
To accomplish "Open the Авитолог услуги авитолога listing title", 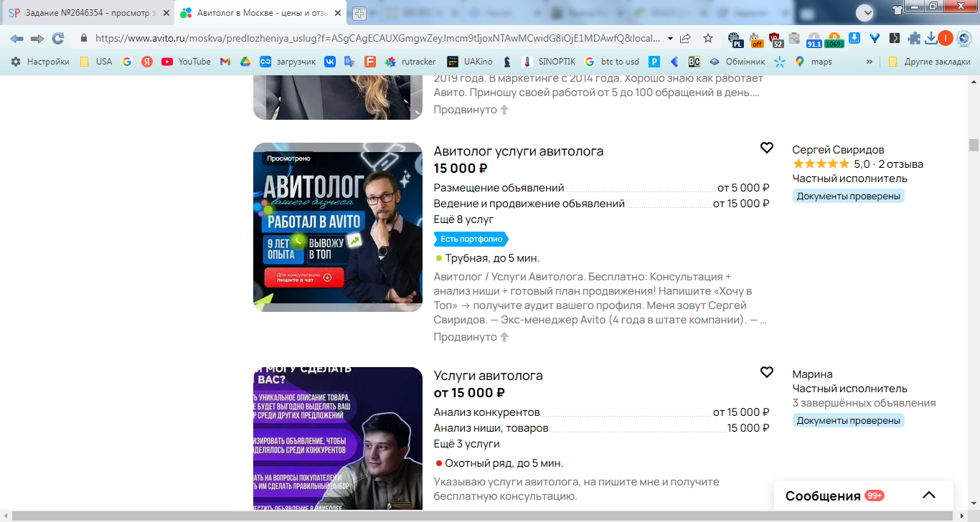I will pos(519,151).
